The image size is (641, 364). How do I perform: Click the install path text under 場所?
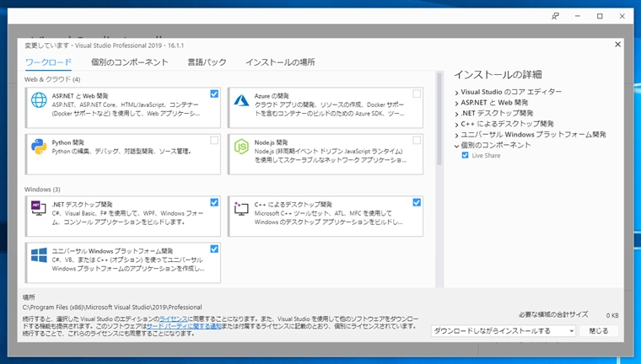tap(112, 308)
